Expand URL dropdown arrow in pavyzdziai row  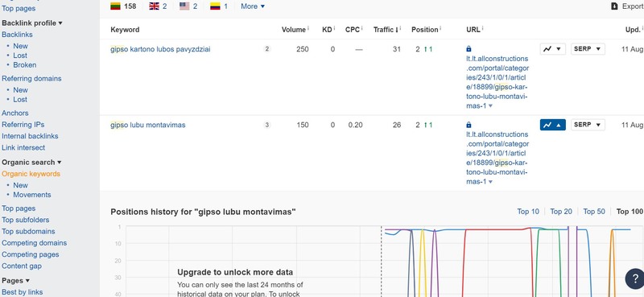pyautogui.click(x=490, y=106)
